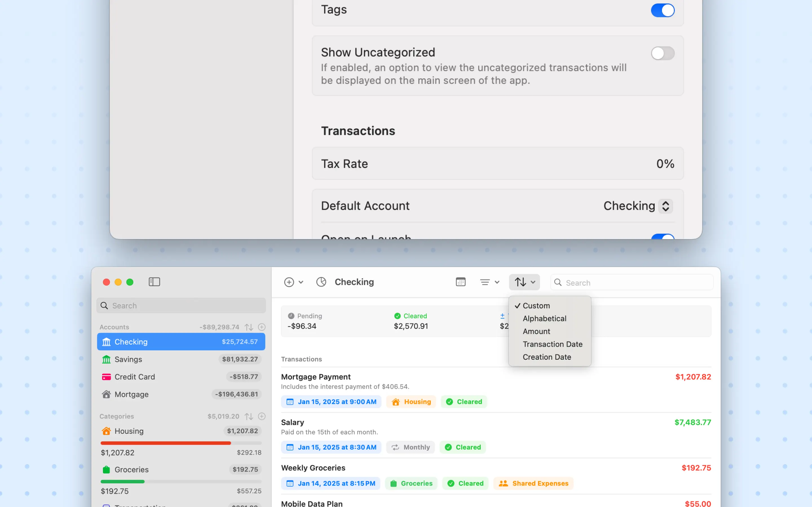Click sort arrows next to Accounts total
Screen dimensions: 812x507
(249, 327)
